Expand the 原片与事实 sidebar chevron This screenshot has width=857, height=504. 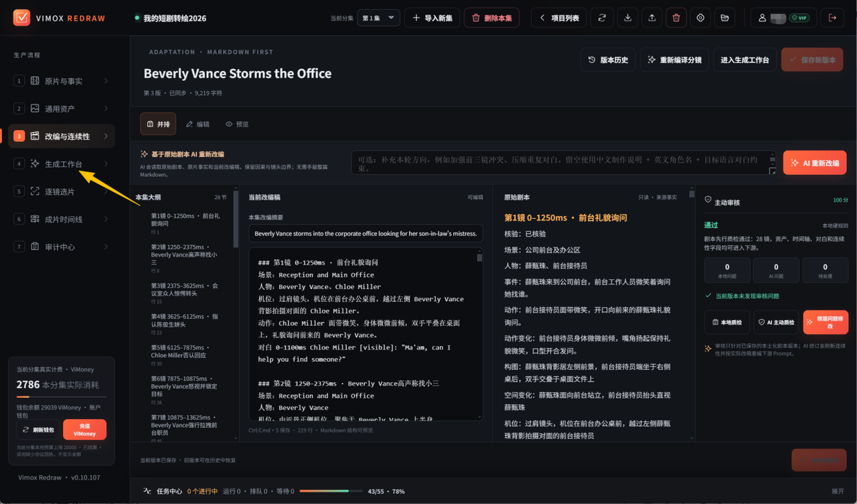pyautogui.click(x=106, y=81)
